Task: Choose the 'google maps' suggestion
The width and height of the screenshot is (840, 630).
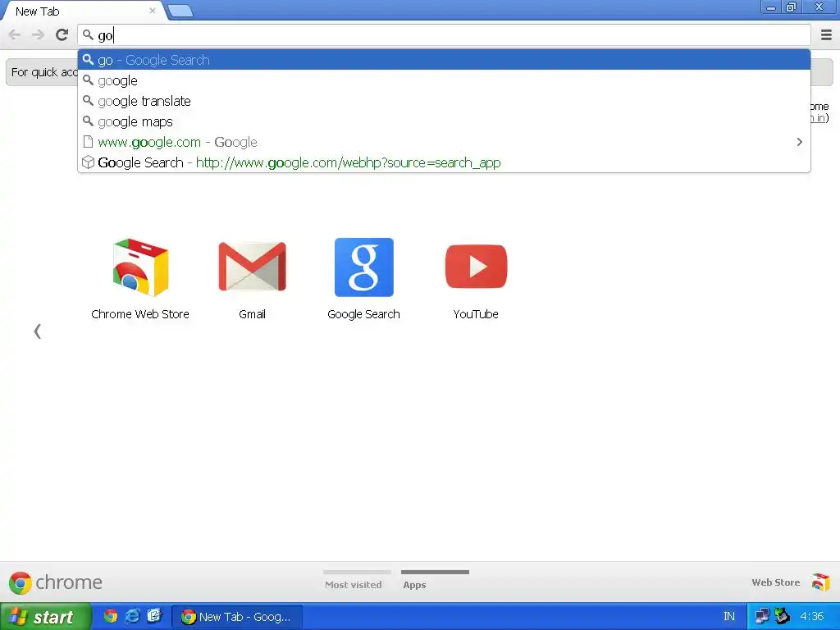Action: coord(444,121)
